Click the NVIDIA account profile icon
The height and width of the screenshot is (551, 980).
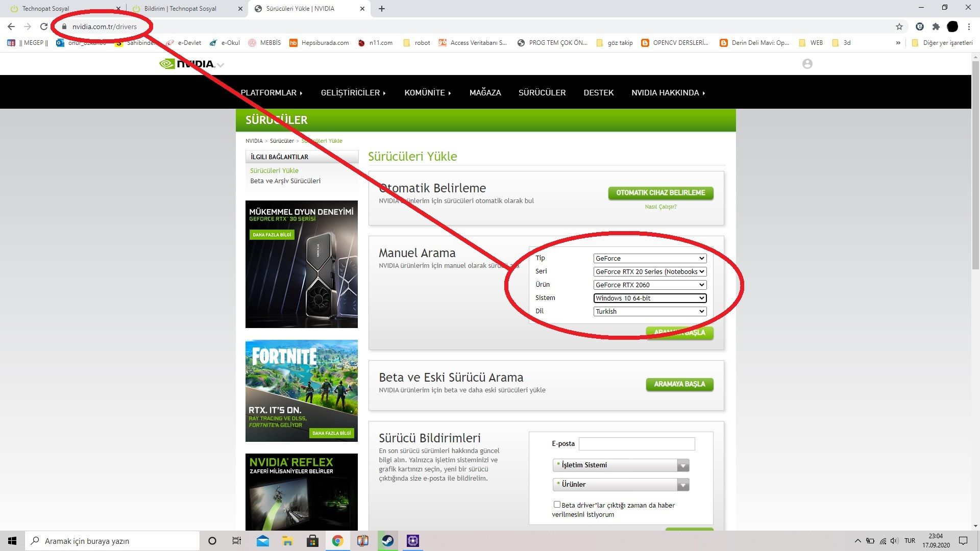click(x=807, y=64)
